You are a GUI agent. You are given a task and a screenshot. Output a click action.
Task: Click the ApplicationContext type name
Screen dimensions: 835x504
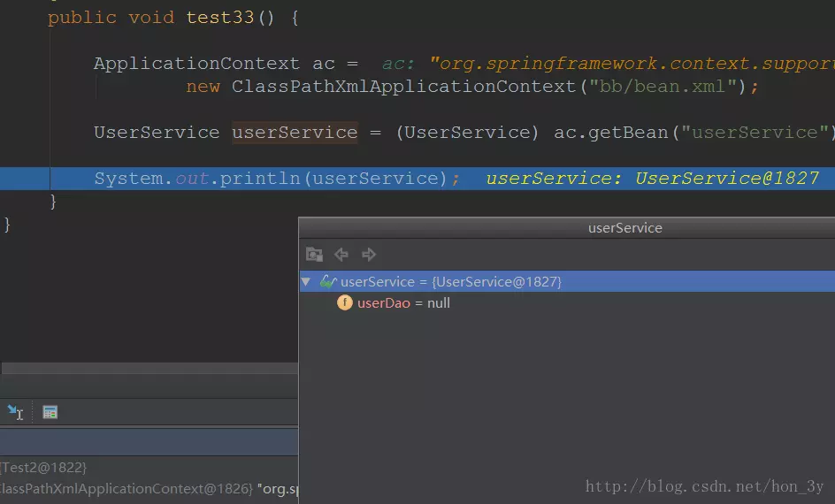(196, 64)
